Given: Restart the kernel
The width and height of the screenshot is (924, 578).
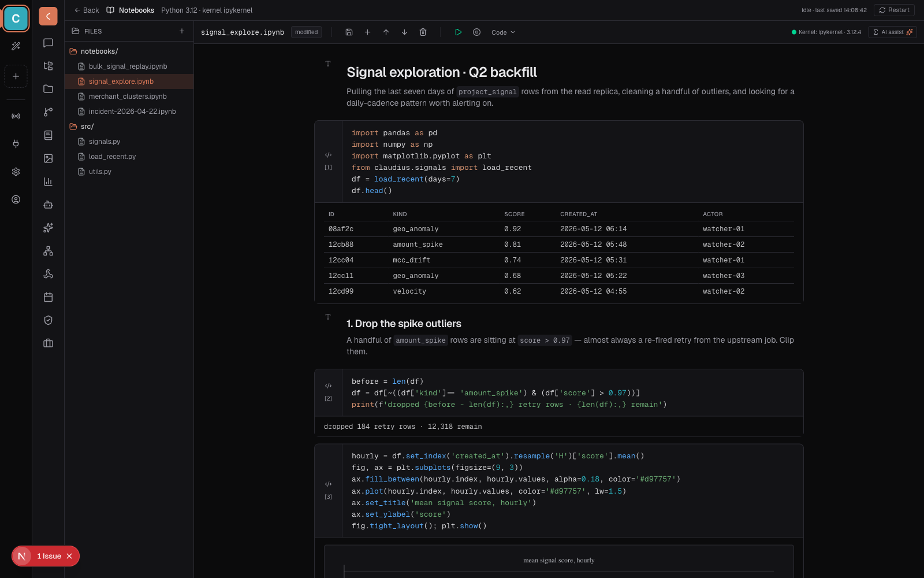Looking at the screenshot, I should click(894, 10).
